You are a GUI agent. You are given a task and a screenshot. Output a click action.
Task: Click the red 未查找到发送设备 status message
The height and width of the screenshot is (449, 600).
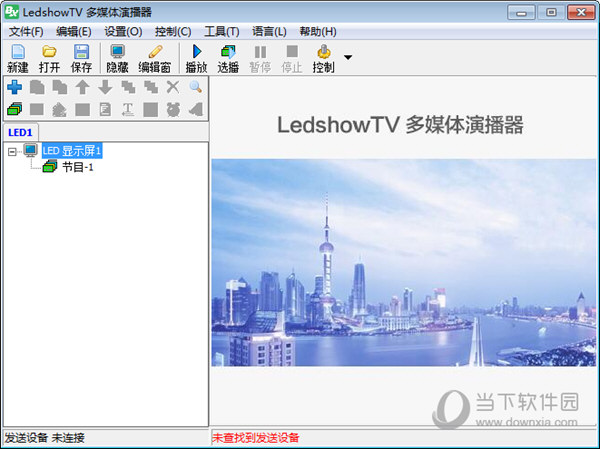pyautogui.click(x=256, y=438)
